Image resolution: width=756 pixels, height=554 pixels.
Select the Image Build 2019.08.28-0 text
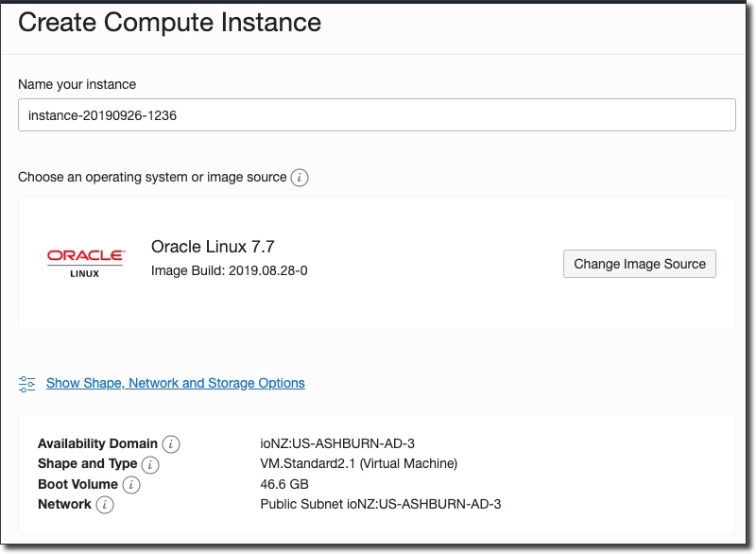tap(230, 271)
